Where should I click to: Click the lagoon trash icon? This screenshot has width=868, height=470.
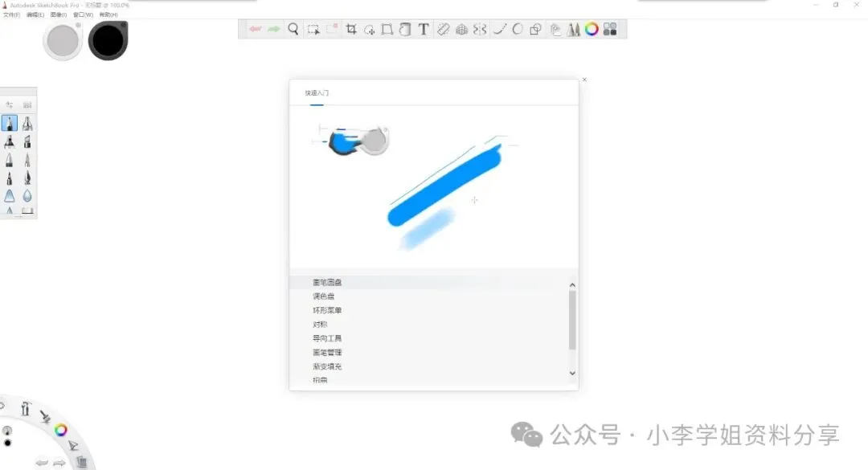(x=82, y=462)
